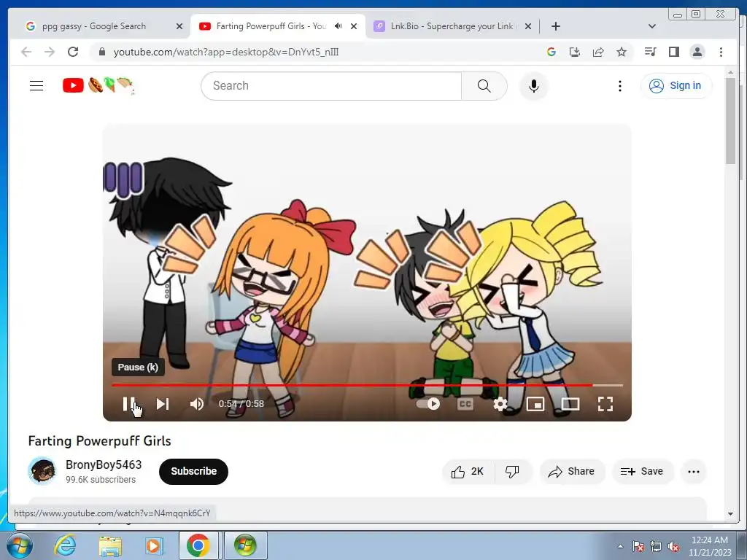Open the YouTube hamburger guide menu
Image resolution: width=747 pixels, height=560 pixels.
coord(36,86)
